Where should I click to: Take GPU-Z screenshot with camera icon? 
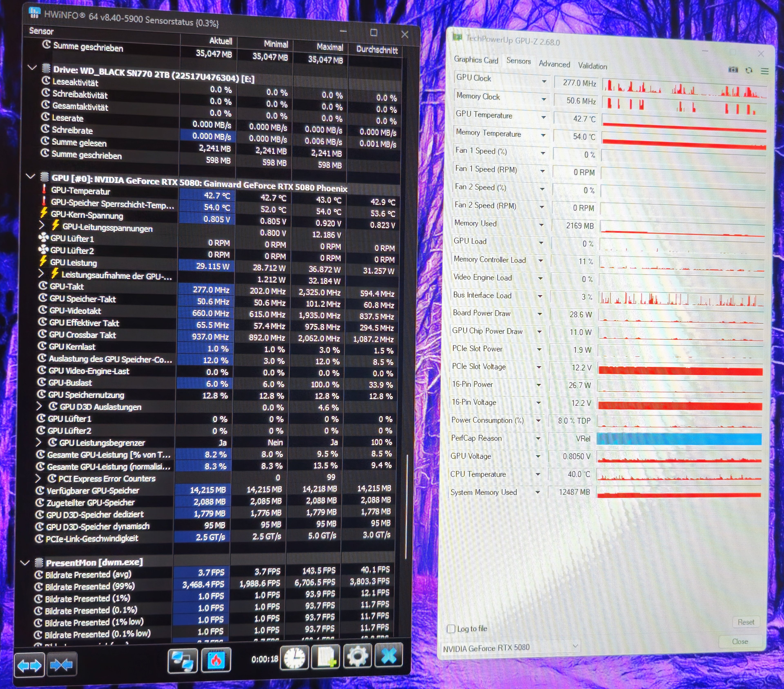coord(733,70)
